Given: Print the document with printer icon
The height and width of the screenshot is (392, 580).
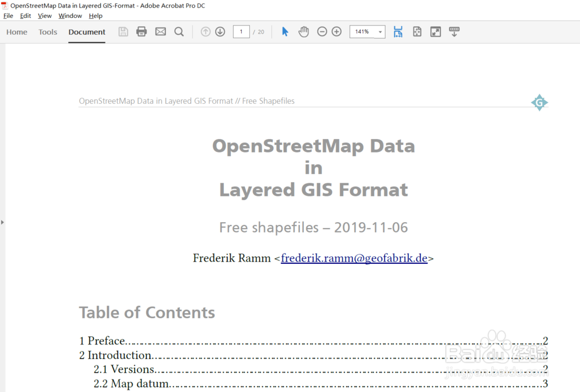Looking at the screenshot, I should [142, 31].
